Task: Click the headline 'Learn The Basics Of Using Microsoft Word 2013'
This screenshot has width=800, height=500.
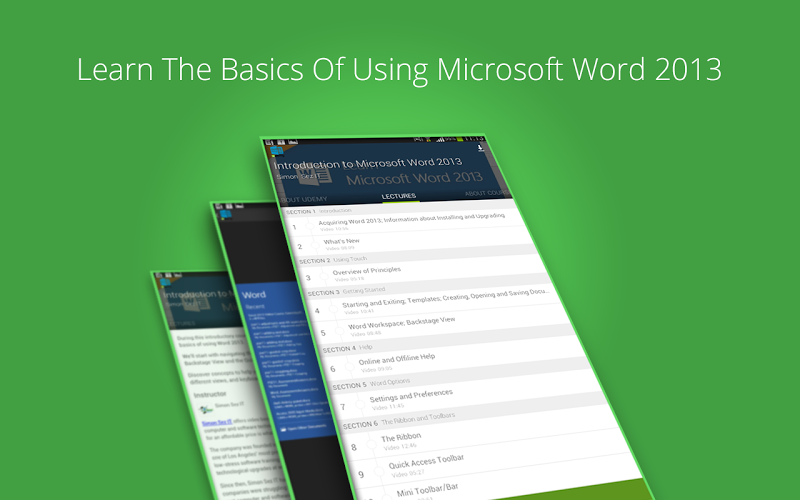Action: tap(399, 69)
